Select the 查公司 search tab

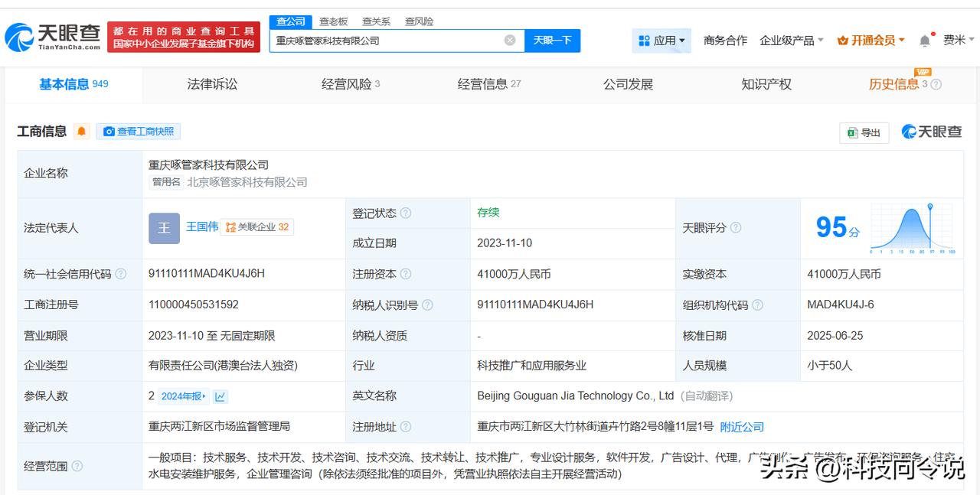point(291,21)
